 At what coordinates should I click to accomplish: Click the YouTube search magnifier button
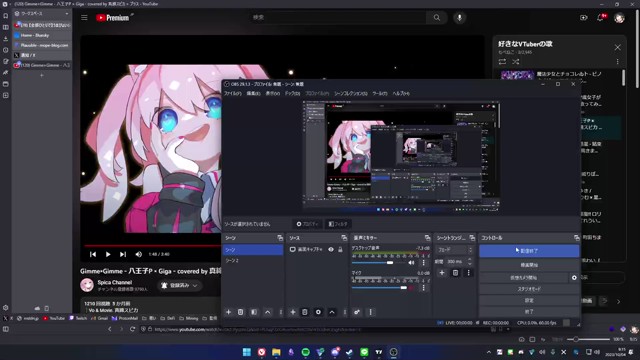437,18
